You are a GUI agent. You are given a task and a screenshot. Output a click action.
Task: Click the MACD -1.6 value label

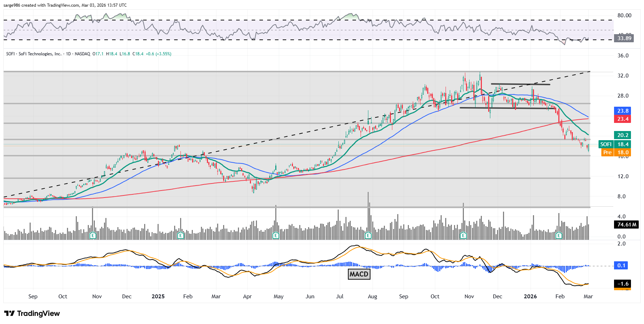[x=622, y=284]
